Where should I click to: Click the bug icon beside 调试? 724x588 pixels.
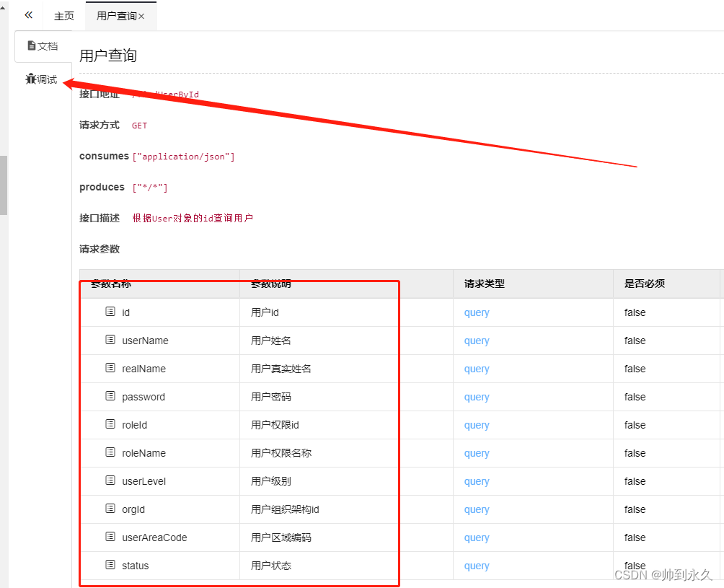click(x=30, y=79)
